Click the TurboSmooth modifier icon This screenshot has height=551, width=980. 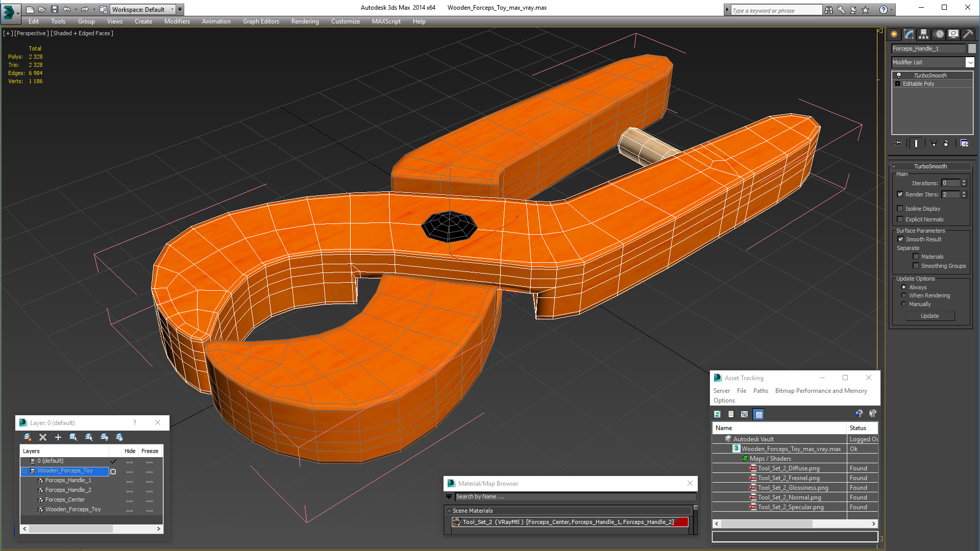click(898, 74)
